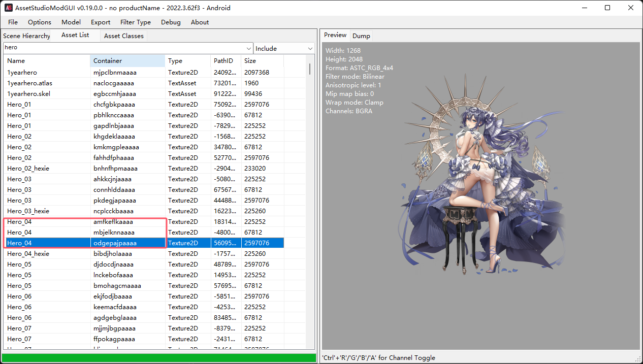
Task: Maximize the AssetStudioModGUI window
Action: [x=608, y=8]
